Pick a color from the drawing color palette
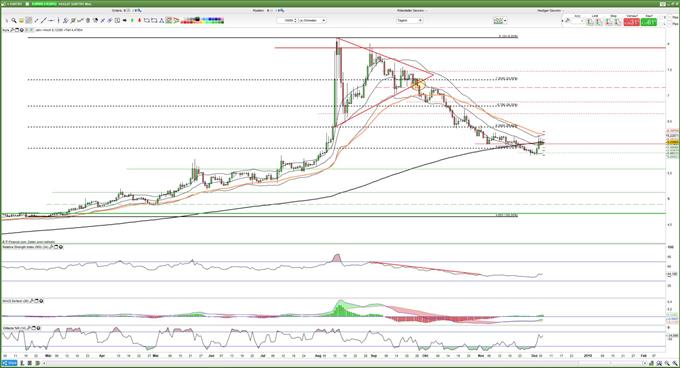 [x=203, y=20]
